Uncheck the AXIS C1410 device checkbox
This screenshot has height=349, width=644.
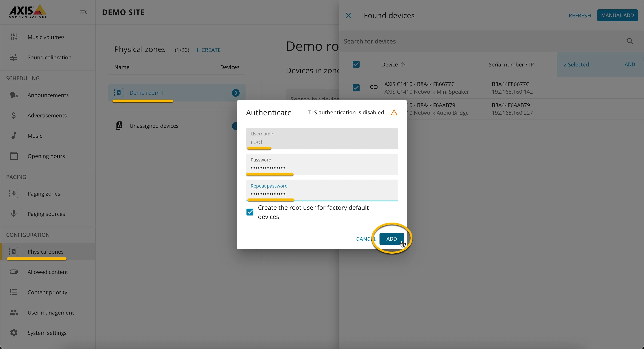pyautogui.click(x=356, y=88)
